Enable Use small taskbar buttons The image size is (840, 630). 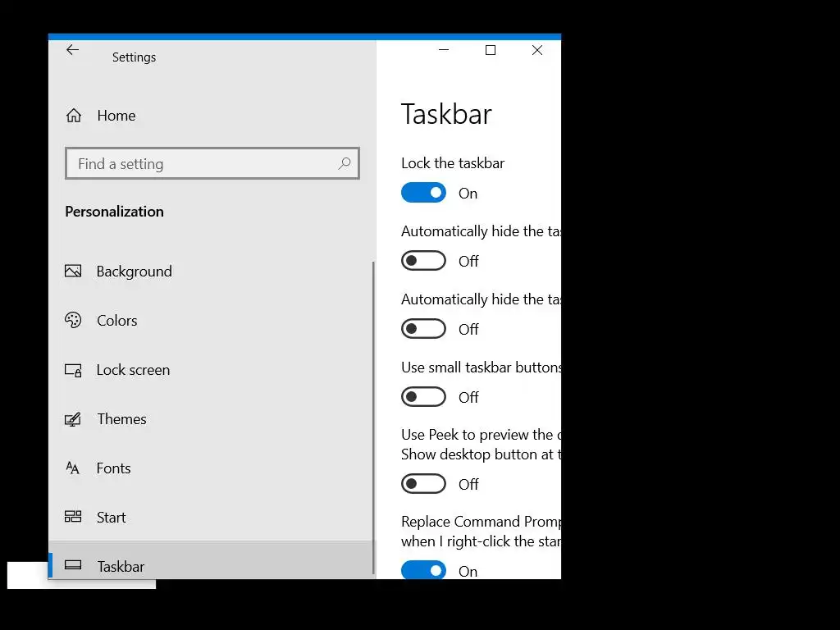423,397
